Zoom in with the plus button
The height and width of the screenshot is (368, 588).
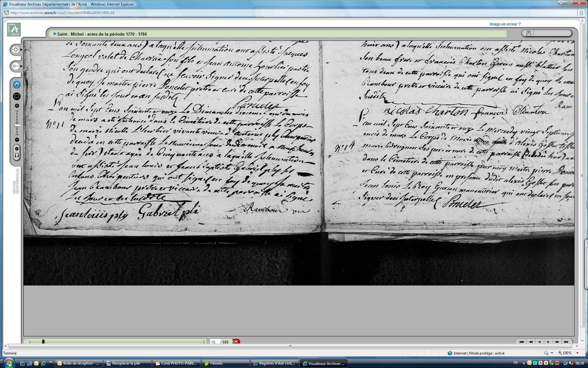click(17, 106)
